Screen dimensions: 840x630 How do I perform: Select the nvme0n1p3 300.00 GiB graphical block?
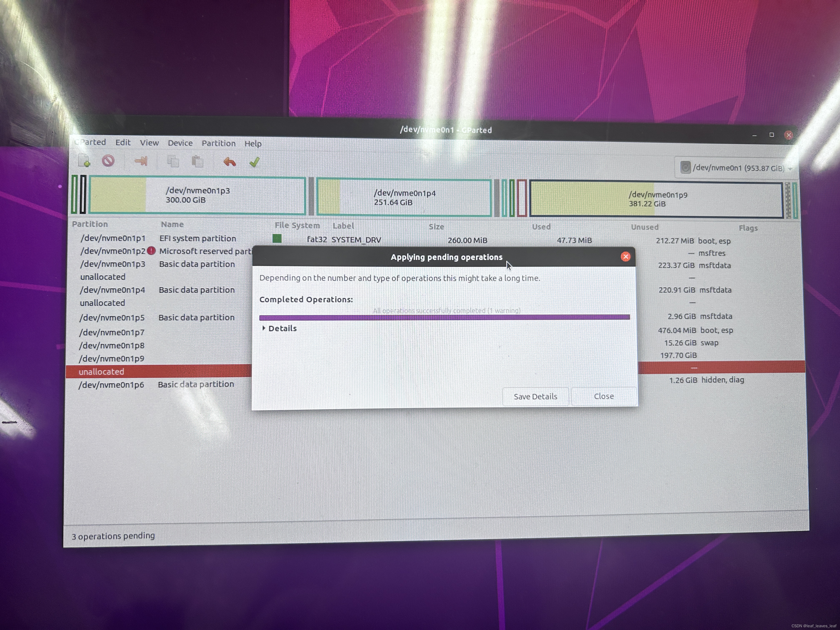197,195
